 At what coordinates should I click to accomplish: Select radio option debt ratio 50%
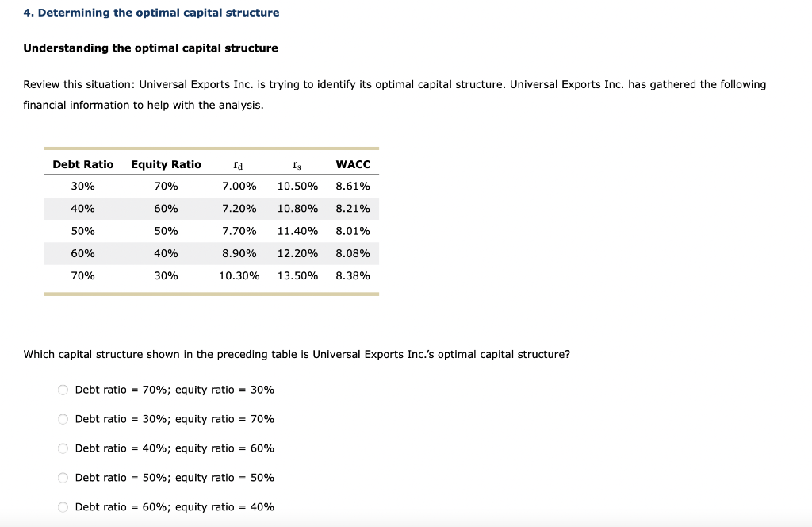click(62, 478)
